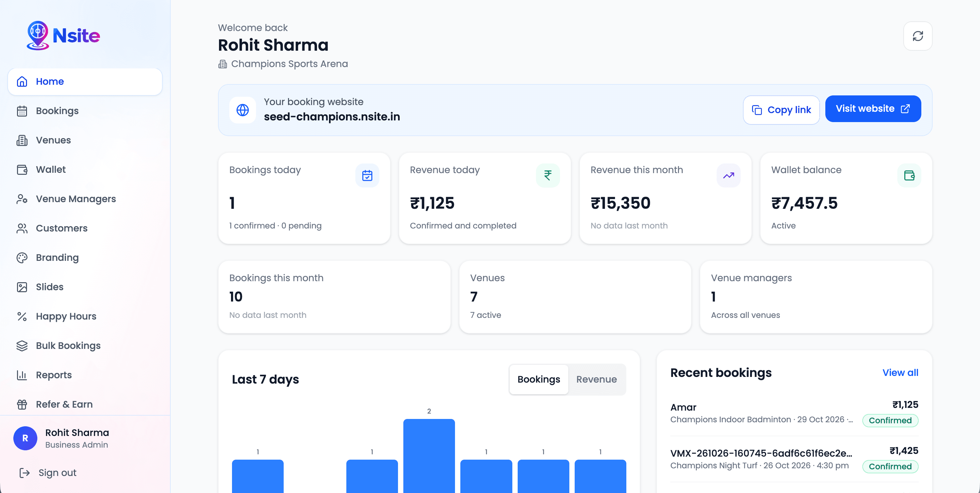Open the Slides section
980x493 pixels.
pyautogui.click(x=85, y=287)
